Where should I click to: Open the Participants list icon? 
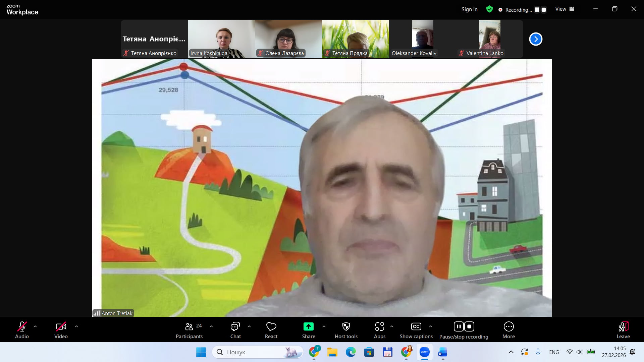pos(189,326)
